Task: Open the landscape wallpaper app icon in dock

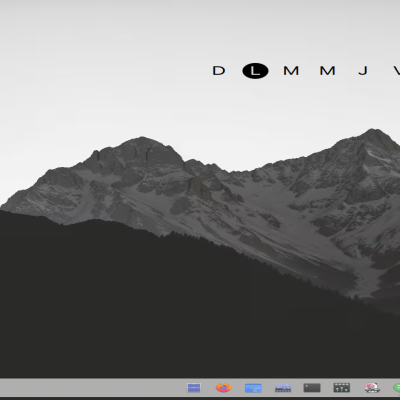Action: pyautogui.click(x=283, y=388)
